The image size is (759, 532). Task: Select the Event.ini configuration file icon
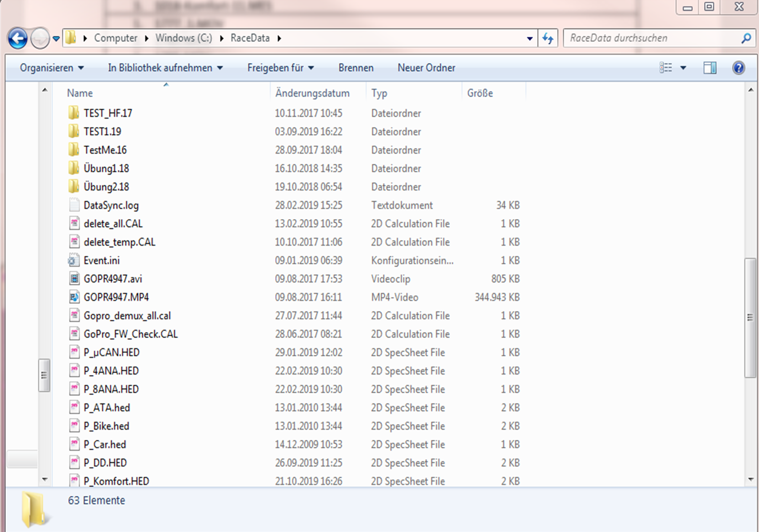point(74,261)
